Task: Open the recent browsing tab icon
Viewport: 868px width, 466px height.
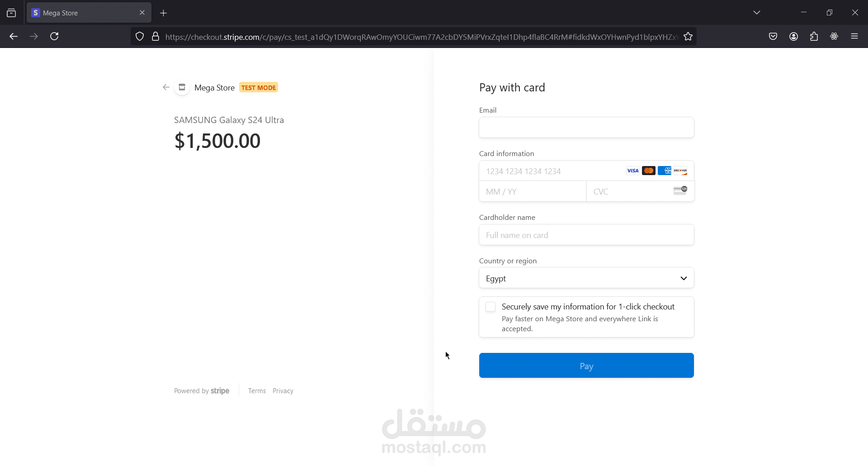Action: (11, 13)
